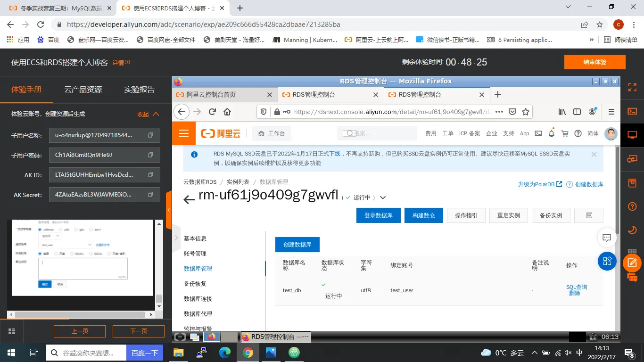Open the help question-mark icon in header
Image resolution: width=644 pixels, height=362 pixels.
point(578,133)
